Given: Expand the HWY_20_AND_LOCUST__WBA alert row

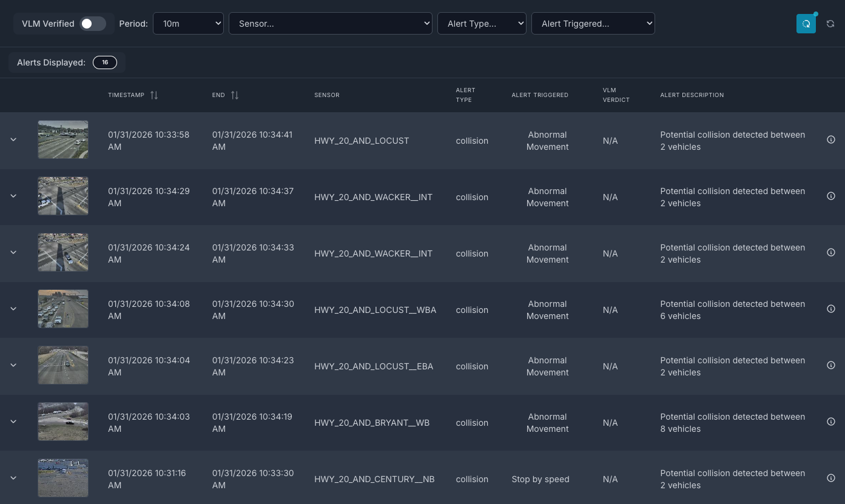Looking at the screenshot, I should [13, 309].
